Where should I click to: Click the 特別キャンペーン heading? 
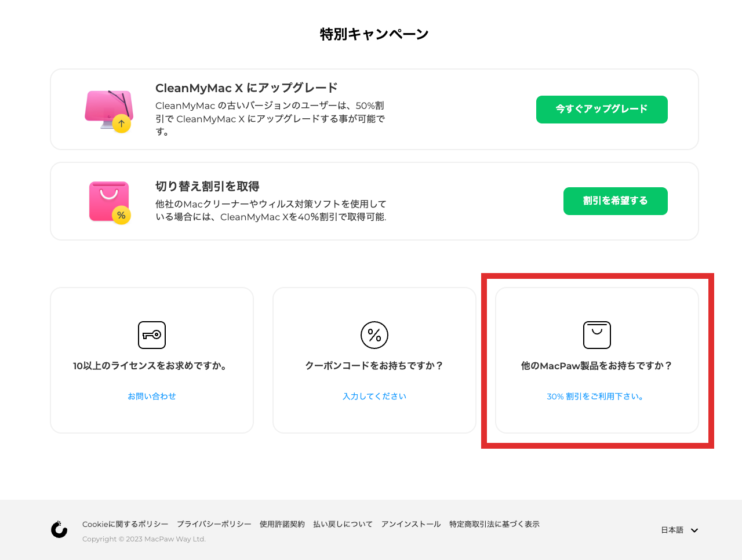pos(374,34)
